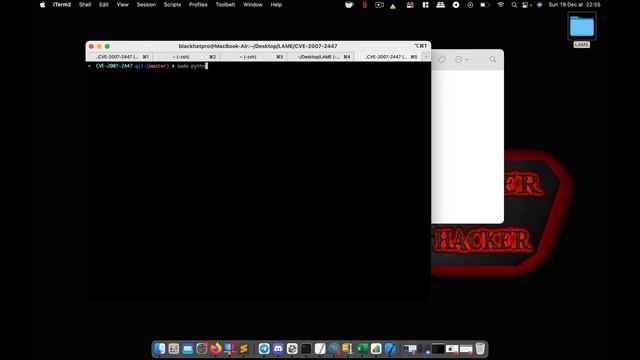Open the View menu
Image resolution: width=640 pixels, height=360 pixels.
tap(122, 5)
